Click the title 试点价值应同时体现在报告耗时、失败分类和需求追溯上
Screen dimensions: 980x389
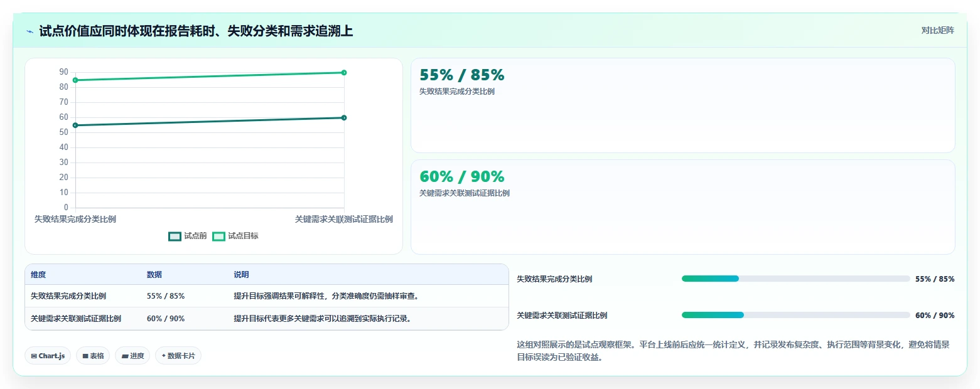(196, 31)
